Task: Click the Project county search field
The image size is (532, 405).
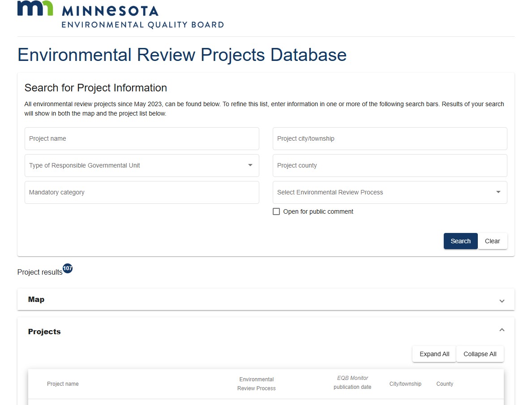Action: point(390,165)
